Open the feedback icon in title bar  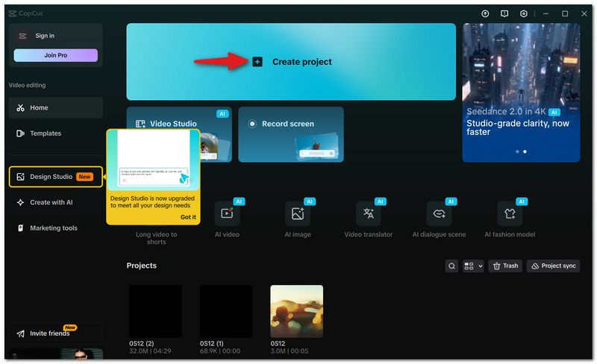(x=504, y=13)
